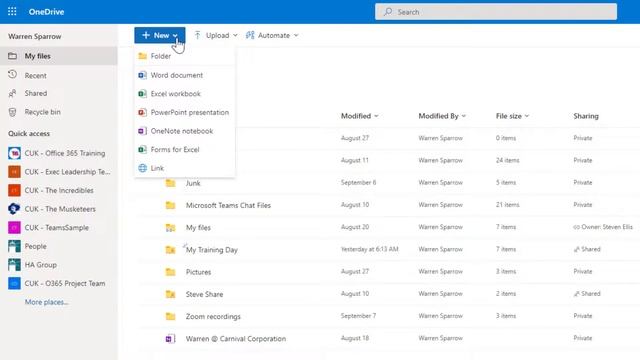Click the Link globe icon in menu
Image resolution: width=640 pixels, height=360 pixels.
click(x=142, y=168)
